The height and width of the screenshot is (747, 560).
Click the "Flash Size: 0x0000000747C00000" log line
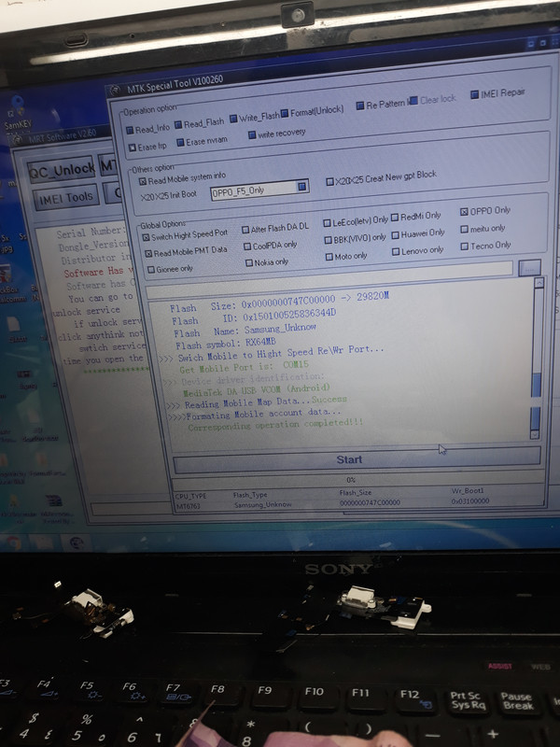(279, 302)
